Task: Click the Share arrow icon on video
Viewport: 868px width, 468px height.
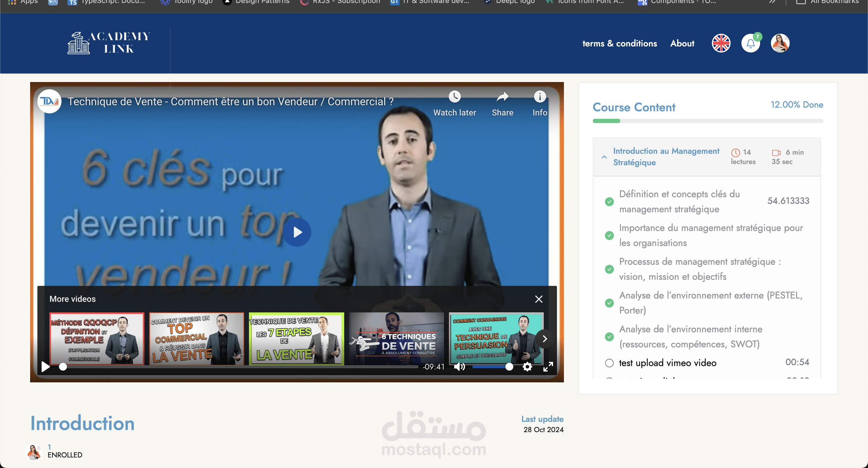Action: (x=502, y=97)
